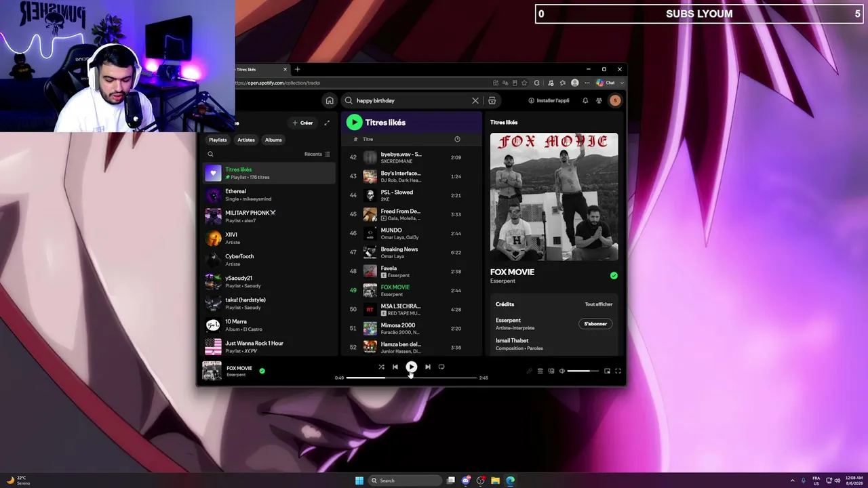Clear the 'happy birthday' search field
Screen dimensions: 868x488
475,100
